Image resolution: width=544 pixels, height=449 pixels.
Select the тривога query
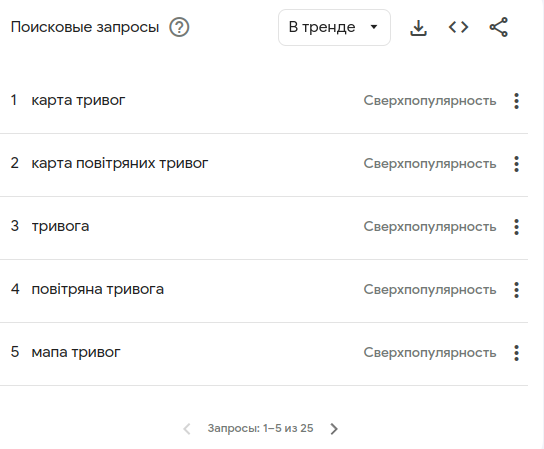tap(60, 227)
